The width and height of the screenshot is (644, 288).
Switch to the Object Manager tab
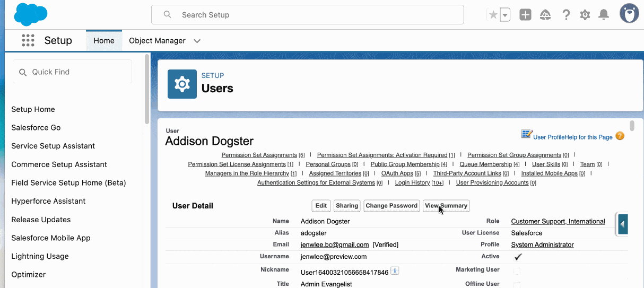click(158, 41)
